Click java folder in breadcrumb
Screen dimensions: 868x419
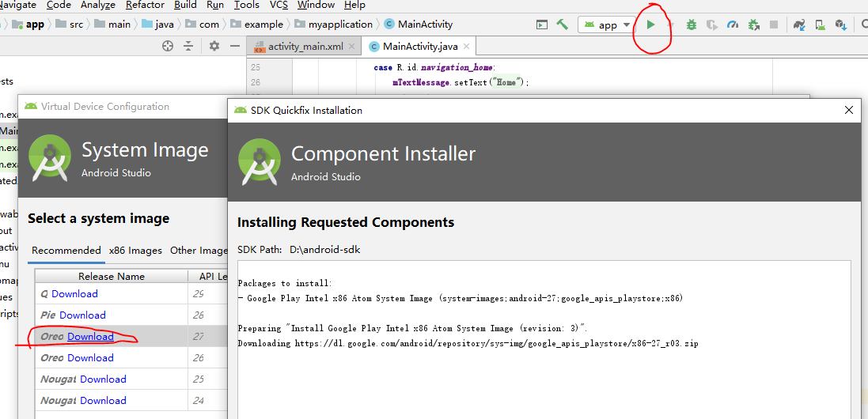[x=158, y=25]
